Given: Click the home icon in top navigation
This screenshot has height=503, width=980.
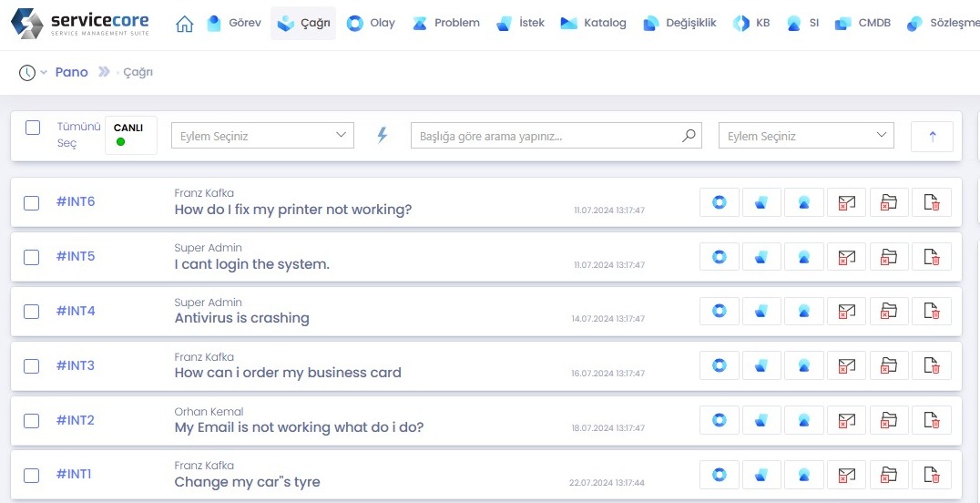Looking at the screenshot, I should point(184,24).
